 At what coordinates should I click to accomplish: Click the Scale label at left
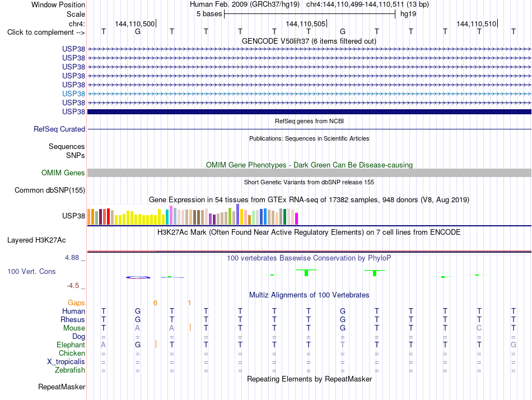click(76, 14)
